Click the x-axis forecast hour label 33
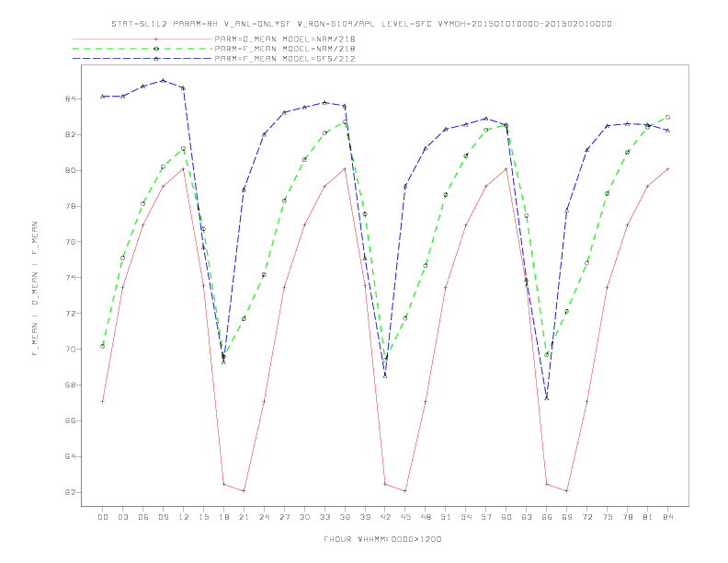Screen dimensions: 728x563 [x=324, y=517]
